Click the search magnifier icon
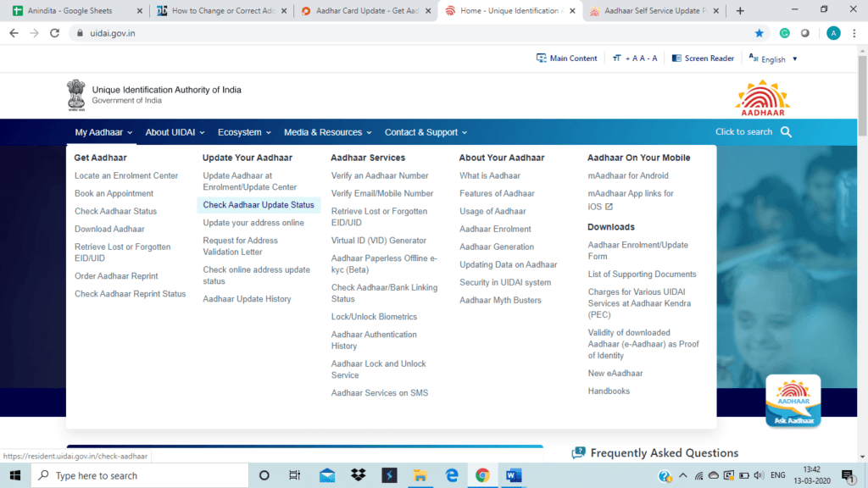Screen dimensions: 868x488 [x=786, y=132]
